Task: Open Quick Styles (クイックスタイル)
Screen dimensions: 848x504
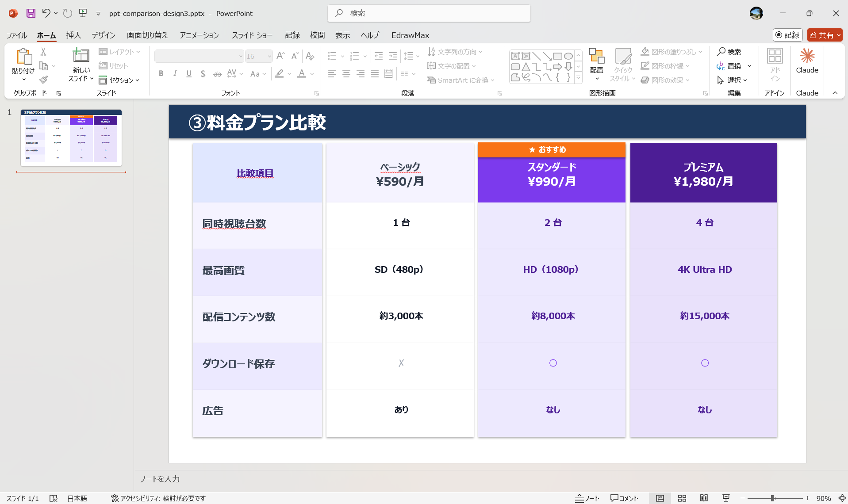Action: 622,65
